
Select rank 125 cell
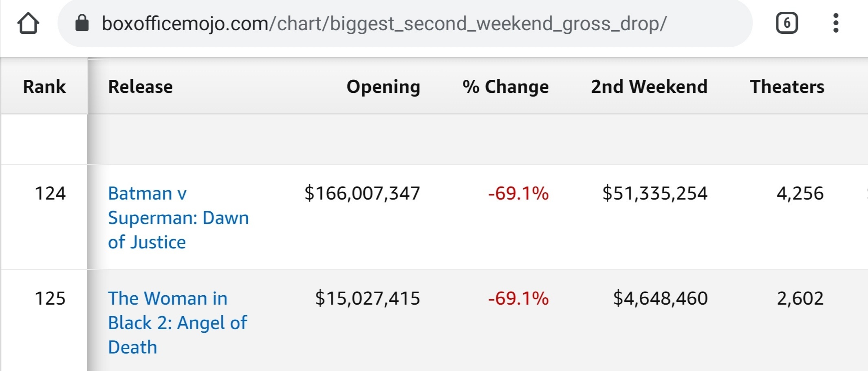50,299
